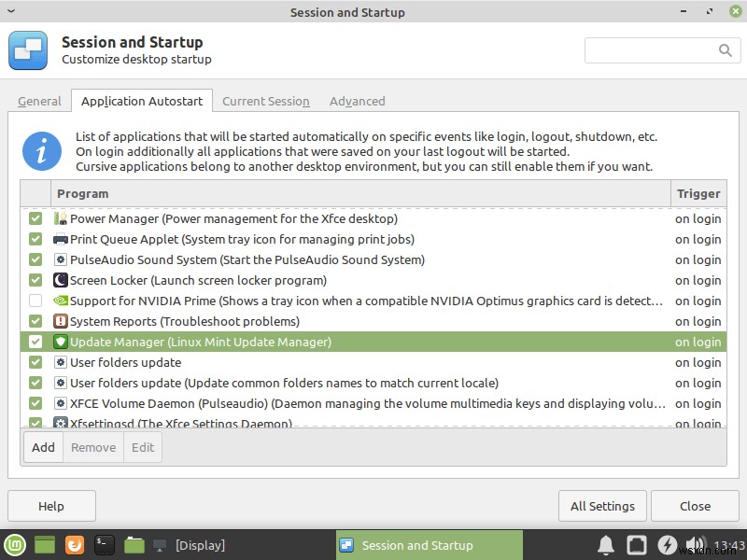The height and width of the screenshot is (560, 747).
Task: Click the All Settings button
Action: click(x=602, y=506)
